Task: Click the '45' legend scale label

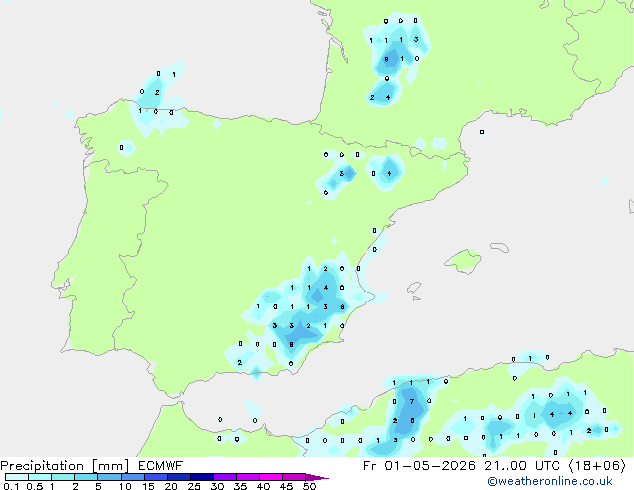Action: (286, 486)
